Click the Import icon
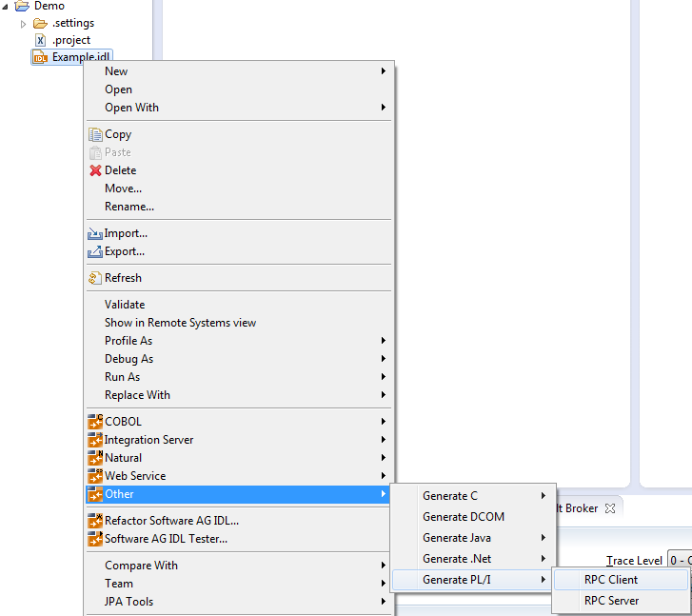The width and height of the screenshot is (692, 616). pos(95,233)
